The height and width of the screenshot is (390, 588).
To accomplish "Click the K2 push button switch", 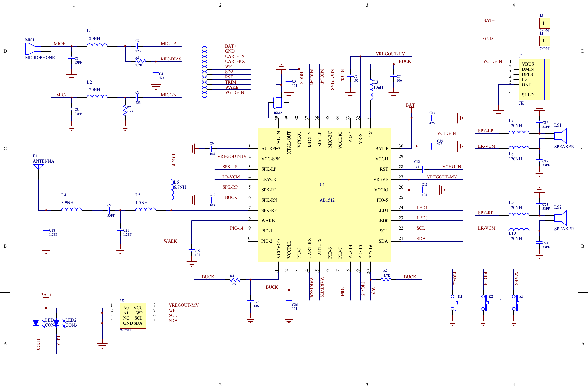I will coord(485,303).
